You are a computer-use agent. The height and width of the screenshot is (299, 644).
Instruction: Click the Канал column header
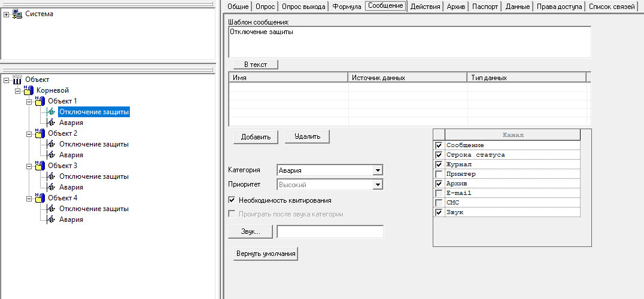pos(512,135)
